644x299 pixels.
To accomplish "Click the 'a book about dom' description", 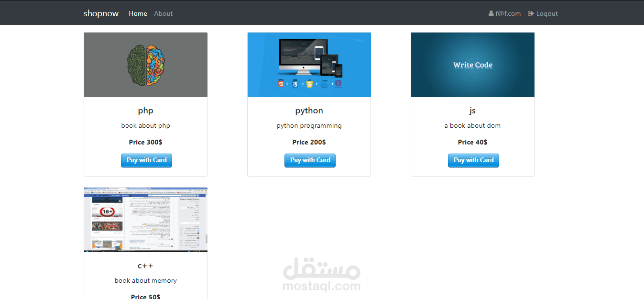I will [x=473, y=126].
